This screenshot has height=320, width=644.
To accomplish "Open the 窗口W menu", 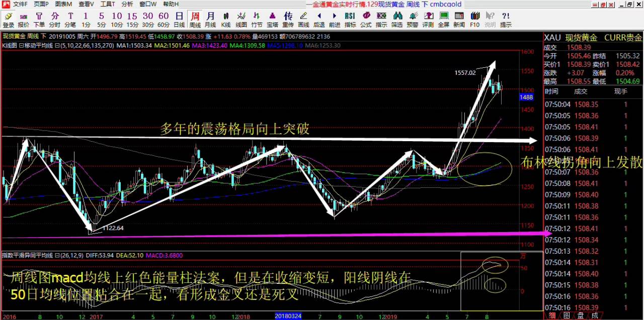I will pyautogui.click(x=148, y=4).
